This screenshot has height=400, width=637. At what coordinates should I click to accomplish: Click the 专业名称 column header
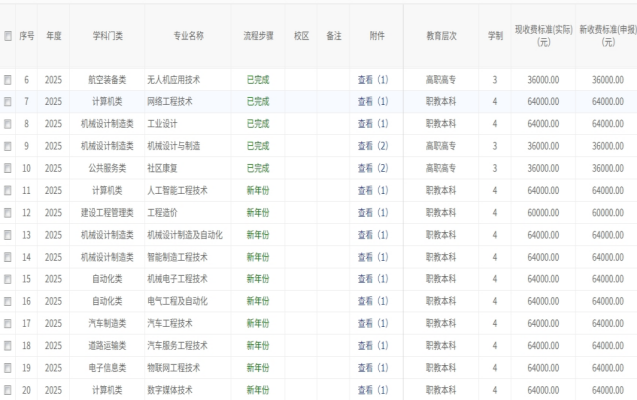(x=187, y=35)
